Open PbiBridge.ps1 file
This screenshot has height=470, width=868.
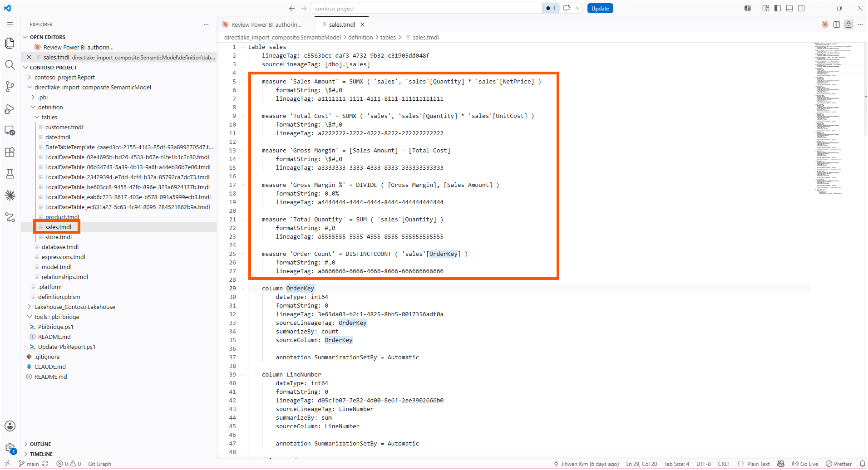coord(55,327)
